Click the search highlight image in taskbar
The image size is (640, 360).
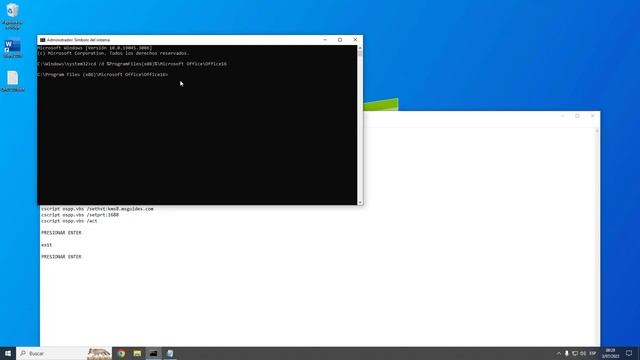tap(99, 353)
